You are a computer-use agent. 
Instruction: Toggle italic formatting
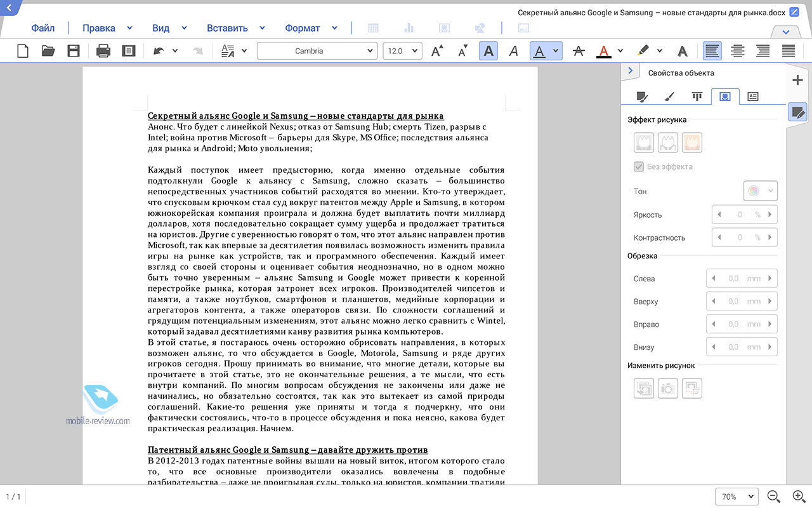coord(514,51)
